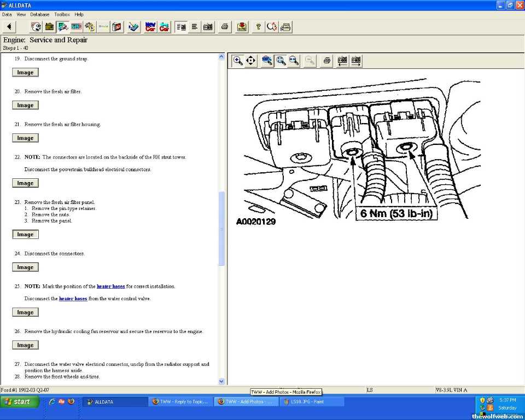Open the Database menu
The width and height of the screenshot is (525, 420).
[39, 14]
